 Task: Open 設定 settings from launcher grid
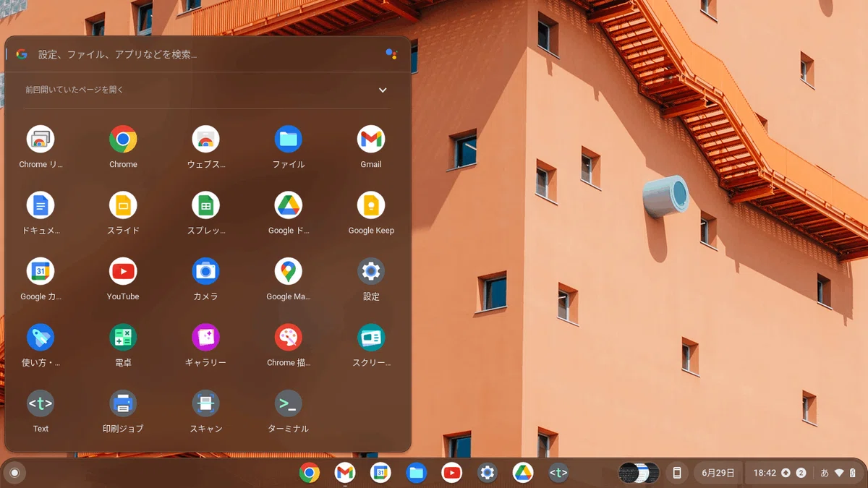coord(371,271)
